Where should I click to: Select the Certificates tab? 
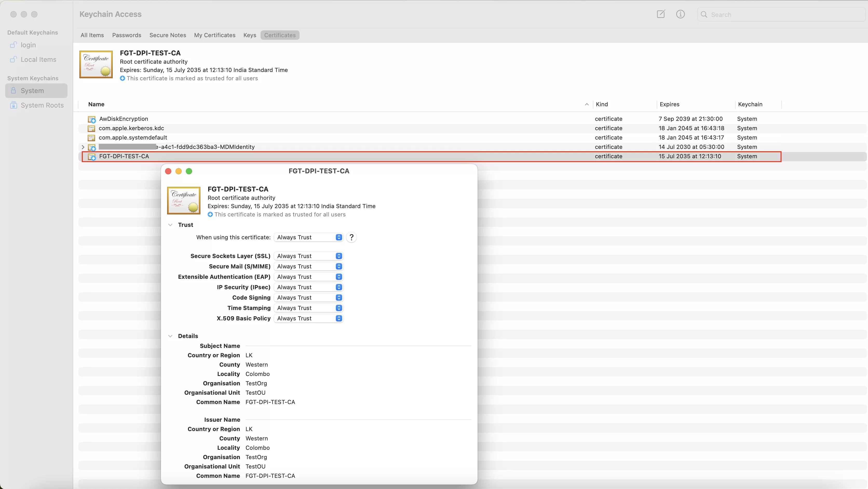(280, 35)
